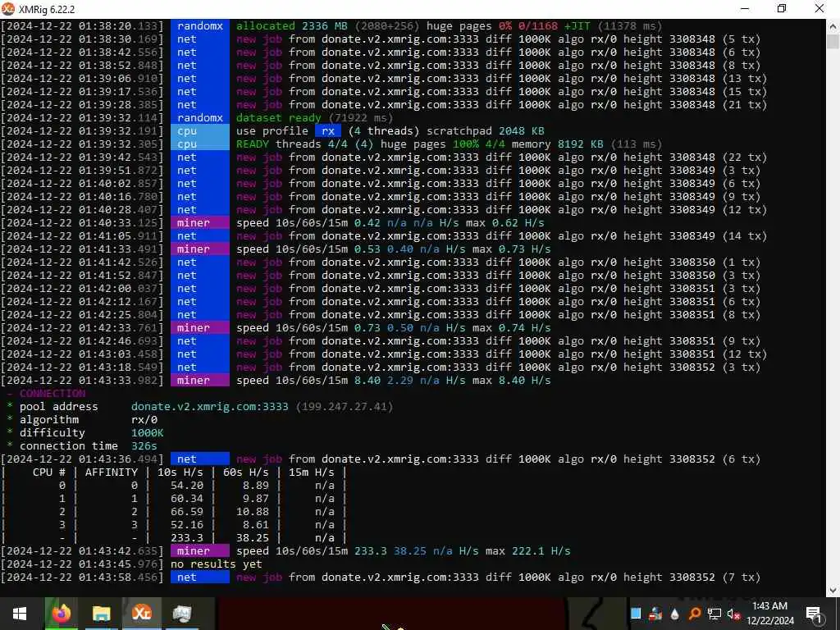Open File Explorer from the taskbar
Screen dimensions: 840x630
pyautogui.click(x=101, y=614)
